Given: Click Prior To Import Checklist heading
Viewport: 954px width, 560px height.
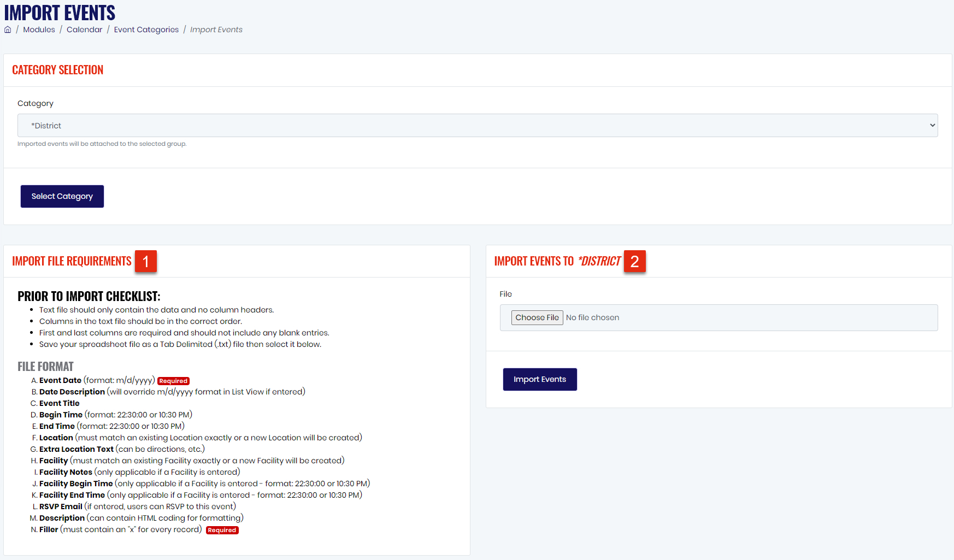Looking at the screenshot, I should coord(89,296).
